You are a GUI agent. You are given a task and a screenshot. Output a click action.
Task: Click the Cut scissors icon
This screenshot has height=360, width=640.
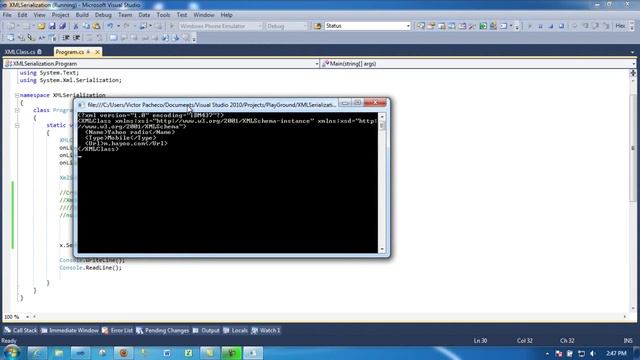(x=76, y=26)
